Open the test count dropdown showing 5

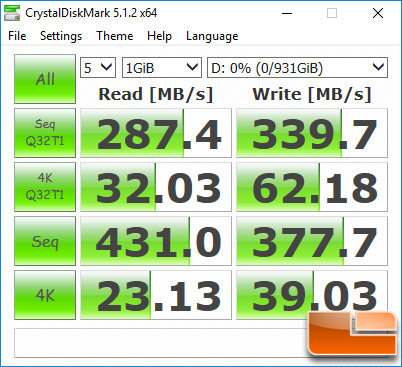pyautogui.click(x=98, y=68)
